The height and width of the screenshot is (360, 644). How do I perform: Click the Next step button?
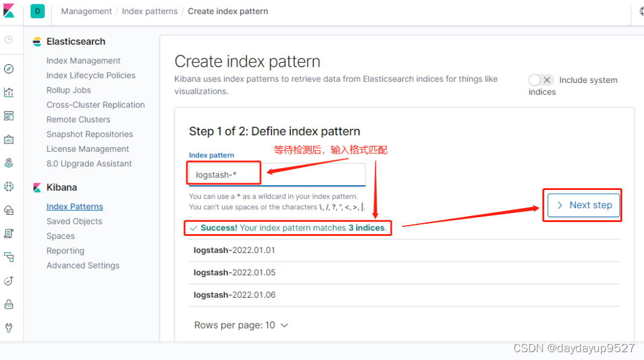pyautogui.click(x=584, y=205)
